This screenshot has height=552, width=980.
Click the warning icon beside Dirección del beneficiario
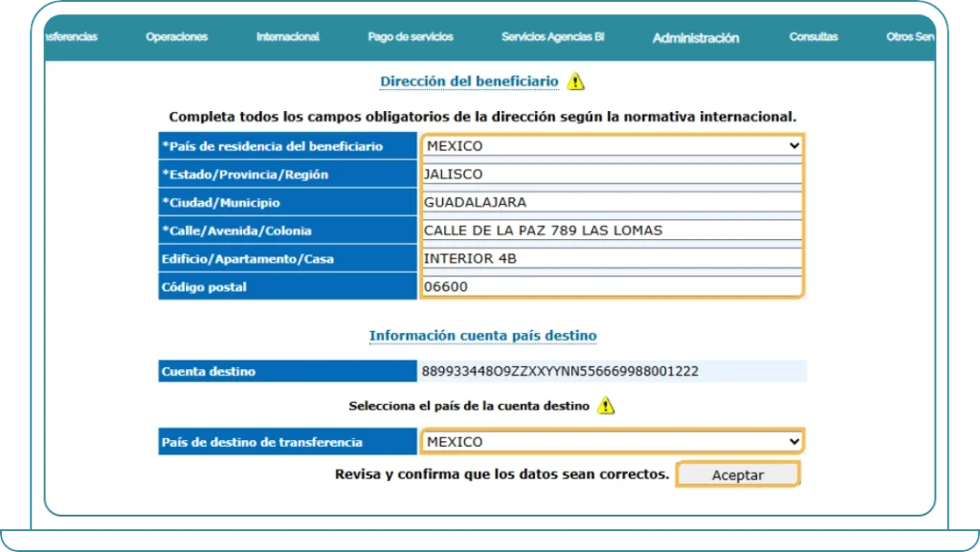coord(575,81)
